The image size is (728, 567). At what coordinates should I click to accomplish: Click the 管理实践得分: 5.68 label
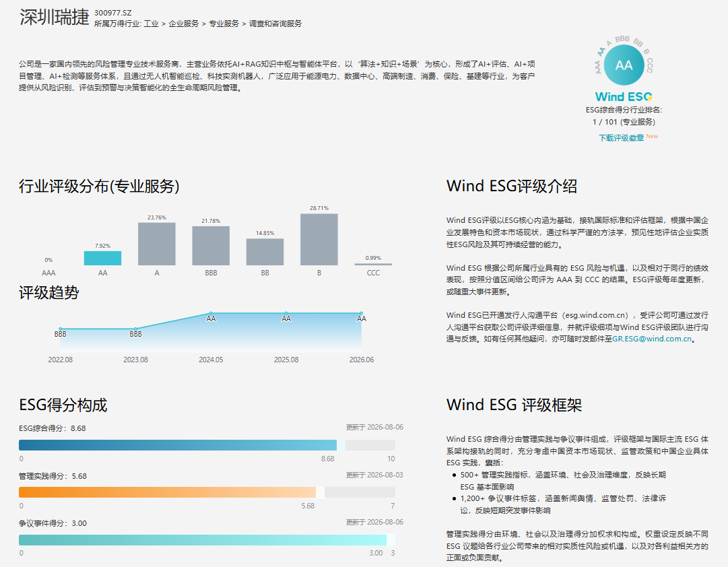pos(53,476)
